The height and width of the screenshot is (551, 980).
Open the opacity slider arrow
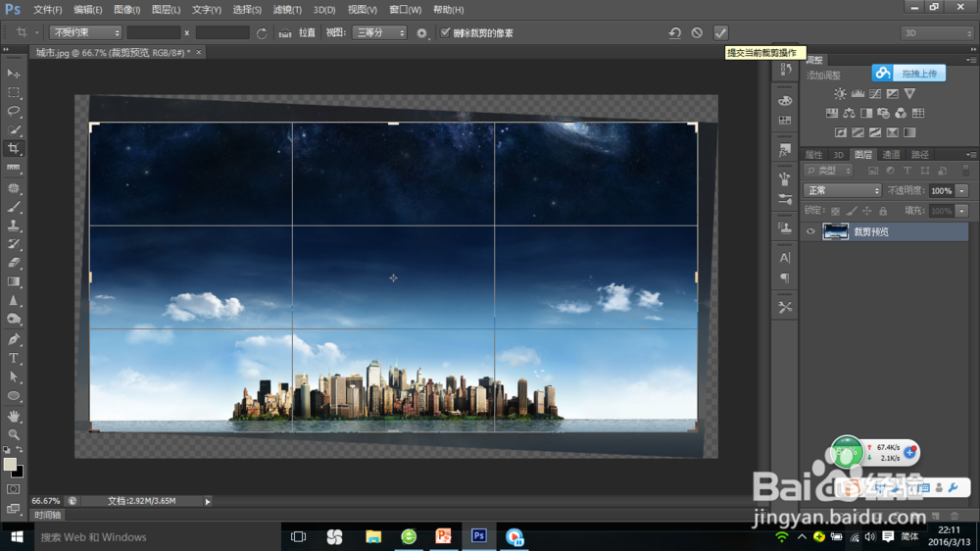(962, 191)
